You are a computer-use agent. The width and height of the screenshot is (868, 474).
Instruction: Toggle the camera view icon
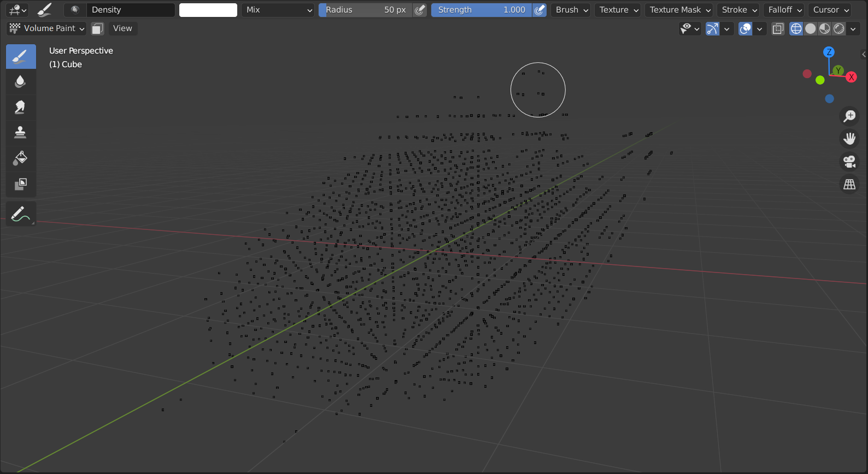click(849, 162)
